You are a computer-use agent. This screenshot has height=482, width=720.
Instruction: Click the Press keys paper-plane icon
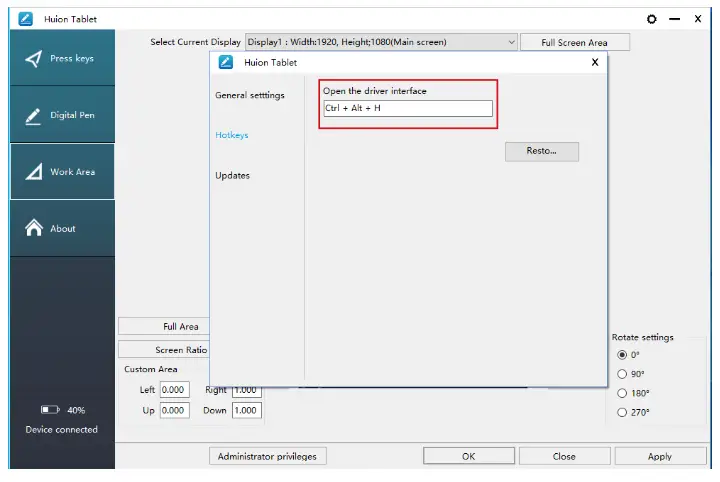pyautogui.click(x=34, y=58)
